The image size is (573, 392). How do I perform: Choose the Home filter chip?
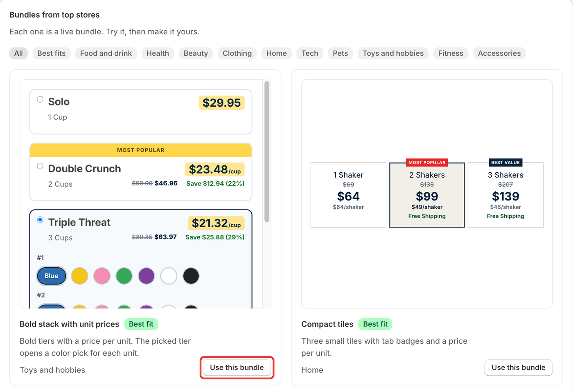[x=277, y=53]
